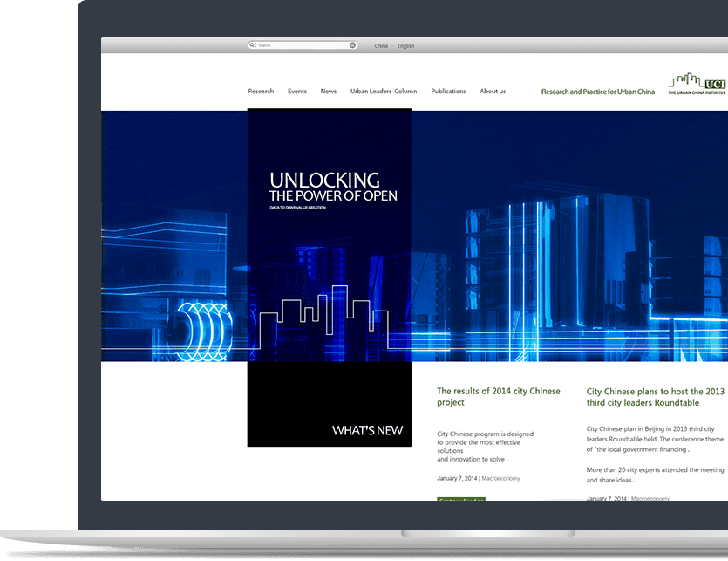Open the 2013 third city leaders Roundtable article

[x=655, y=397]
